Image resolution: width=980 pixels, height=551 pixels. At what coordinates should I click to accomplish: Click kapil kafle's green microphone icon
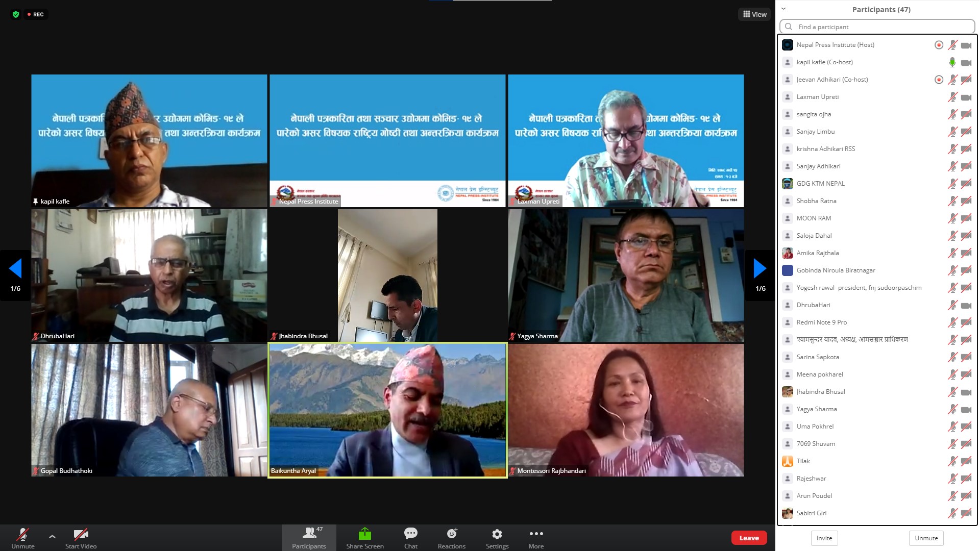952,62
